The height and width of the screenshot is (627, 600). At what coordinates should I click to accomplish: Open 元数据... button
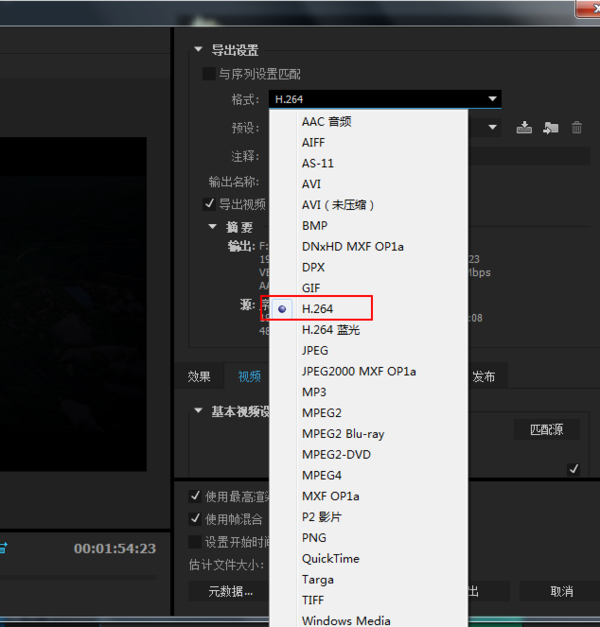pos(229,591)
